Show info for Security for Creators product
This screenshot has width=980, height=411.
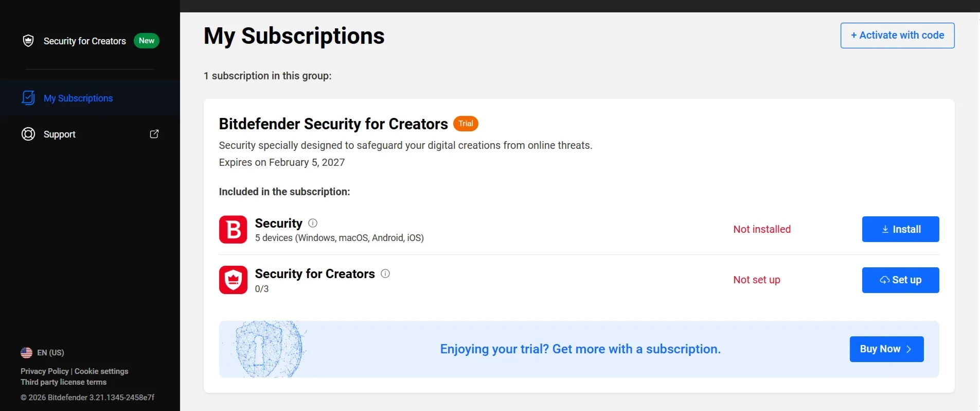[x=385, y=273]
